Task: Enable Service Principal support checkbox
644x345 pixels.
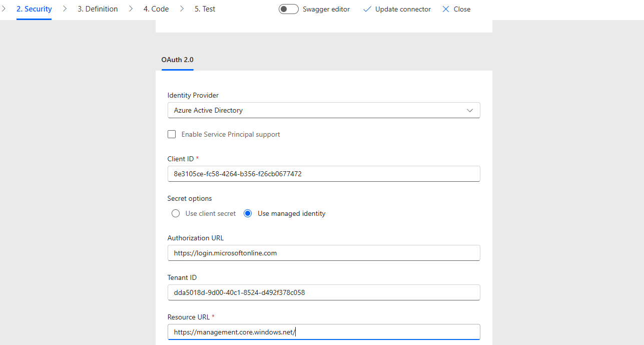Action: point(172,134)
